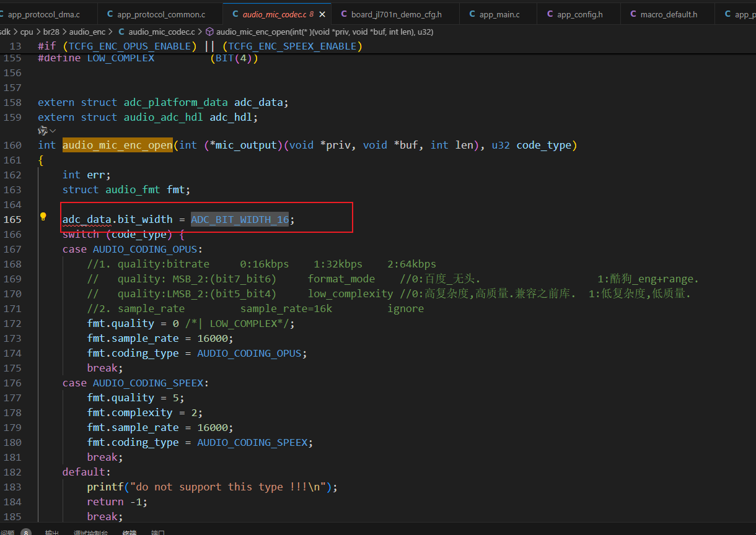Viewport: 756px width, 535px height.
Task: Click adc_hdl in the extern on line 159
Action: (x=231, y=117)
